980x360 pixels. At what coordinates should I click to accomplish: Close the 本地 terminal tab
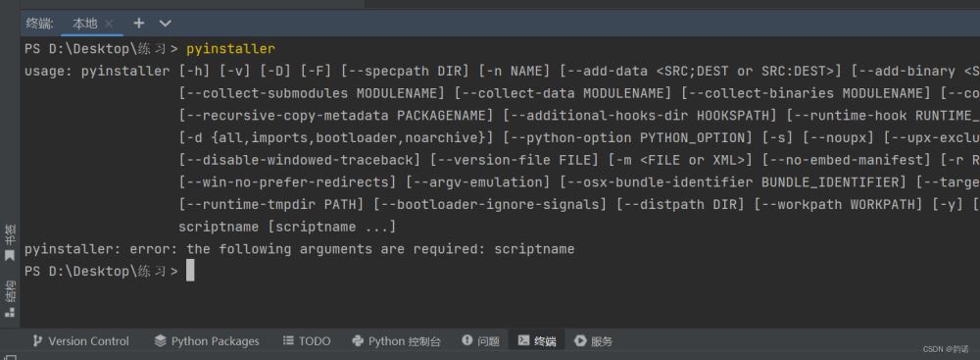pyautogui.click(x=109, y=24)
